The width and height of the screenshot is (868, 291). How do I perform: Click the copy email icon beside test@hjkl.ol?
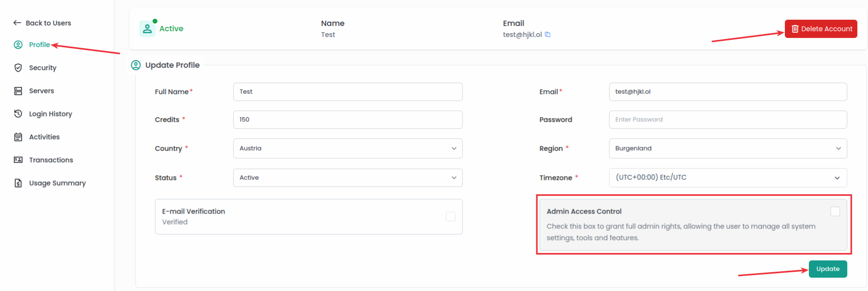click(547, 35)
